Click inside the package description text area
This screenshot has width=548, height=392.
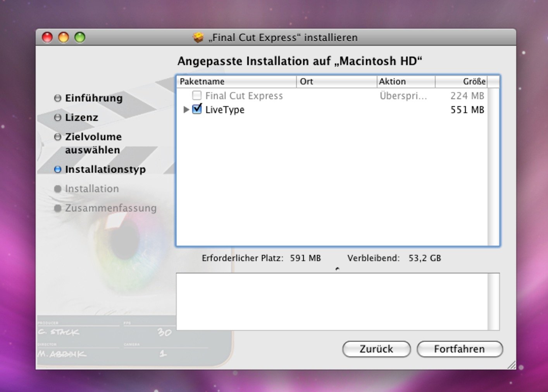pyautogui.click(x=332, y=302)
